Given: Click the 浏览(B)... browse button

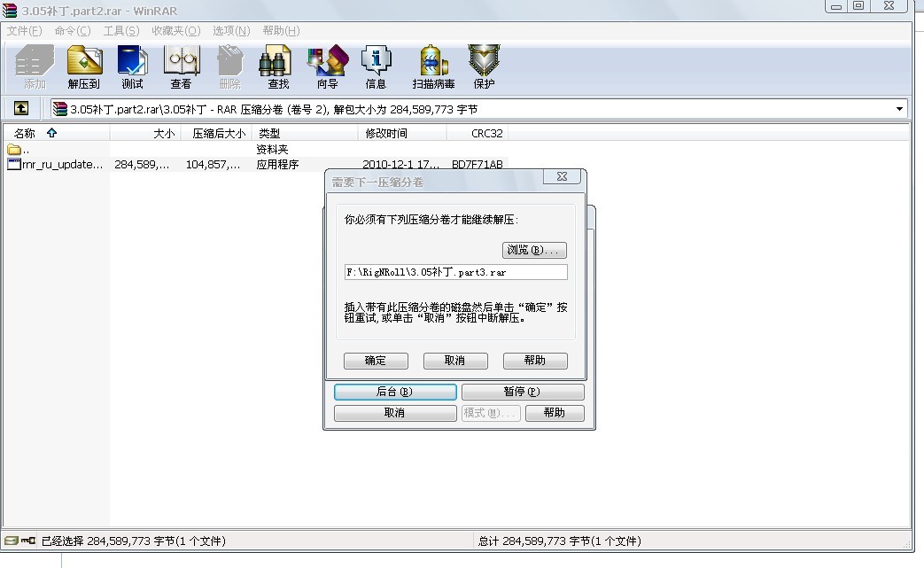Looking at the screenshot, I should pyautogui.click(x=534, y=250).
